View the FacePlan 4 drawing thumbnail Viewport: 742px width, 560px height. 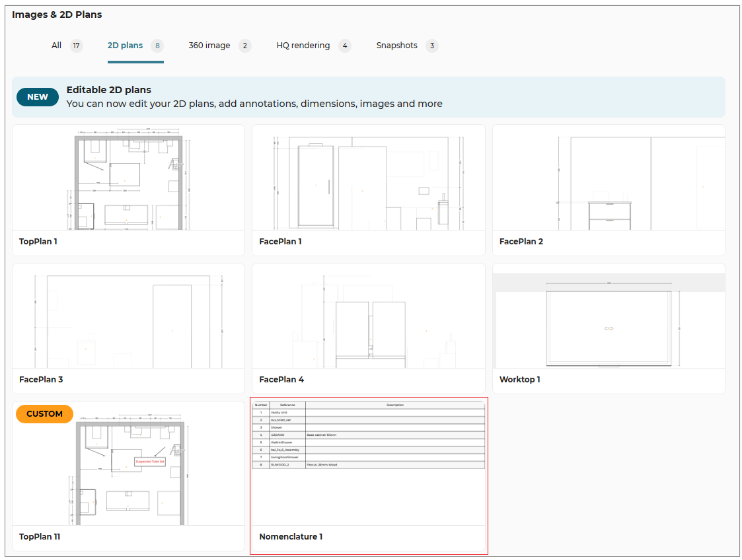click(368, 317)
